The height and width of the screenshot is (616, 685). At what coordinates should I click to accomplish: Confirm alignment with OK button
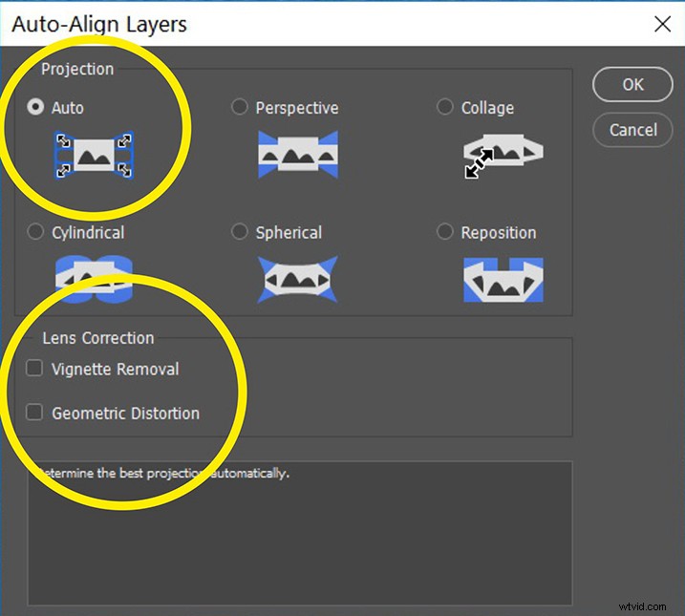pos(632,84)
